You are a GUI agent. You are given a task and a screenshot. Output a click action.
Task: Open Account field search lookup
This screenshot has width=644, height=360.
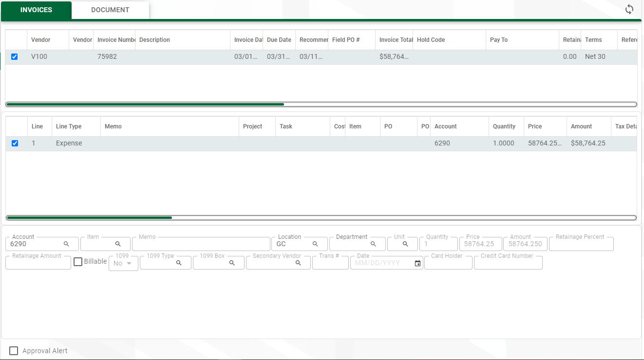click(x=66, y=244)
